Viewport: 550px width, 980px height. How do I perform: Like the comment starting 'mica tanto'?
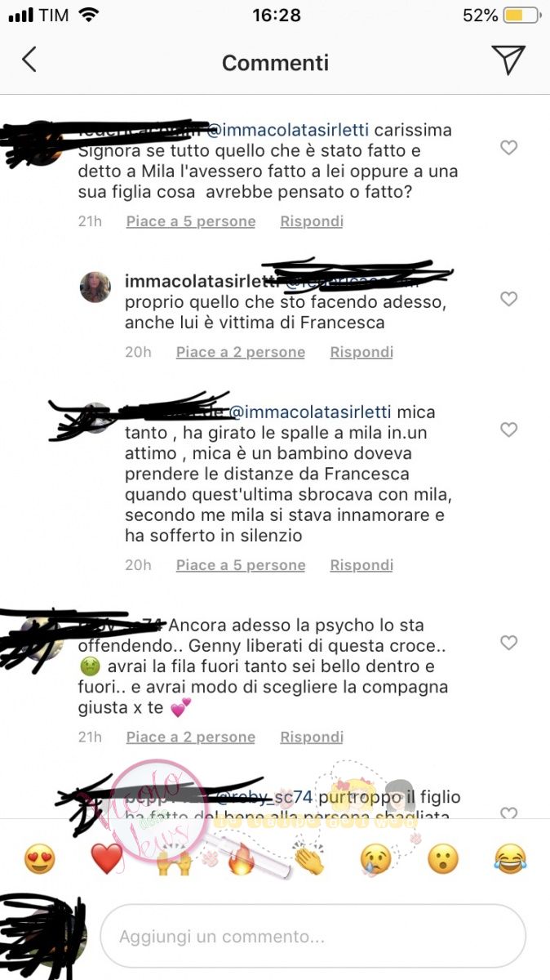pyautogui.click(x=508, y=430)
